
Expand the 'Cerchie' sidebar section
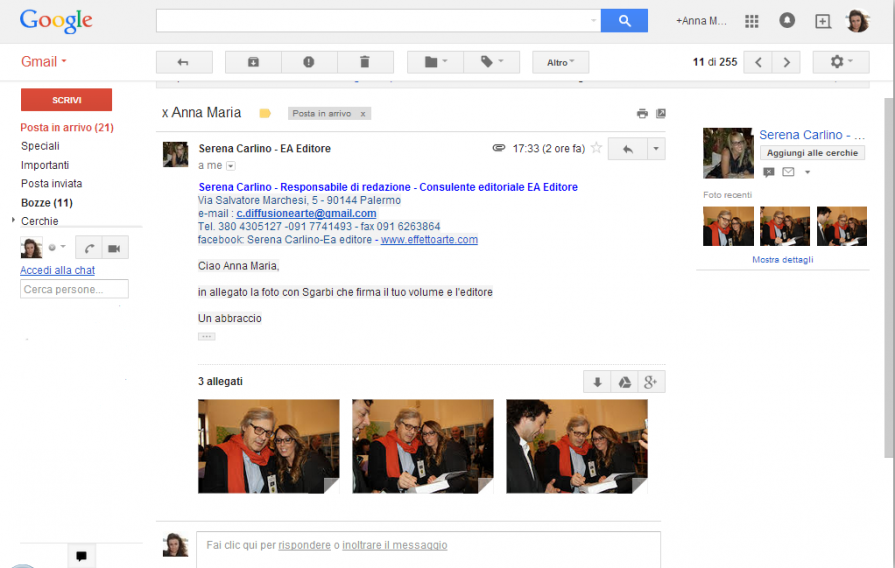click(13, 221)
